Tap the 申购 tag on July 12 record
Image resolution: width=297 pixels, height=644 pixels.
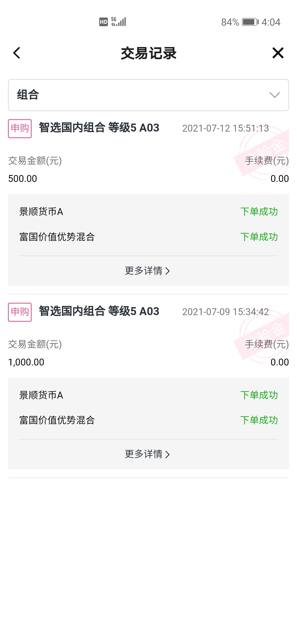20,129
